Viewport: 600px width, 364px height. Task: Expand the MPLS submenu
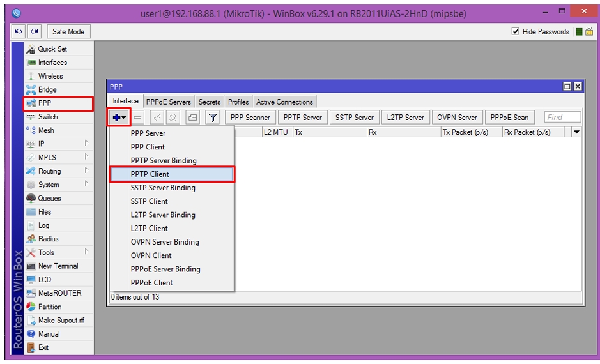(x=59, y=158)
